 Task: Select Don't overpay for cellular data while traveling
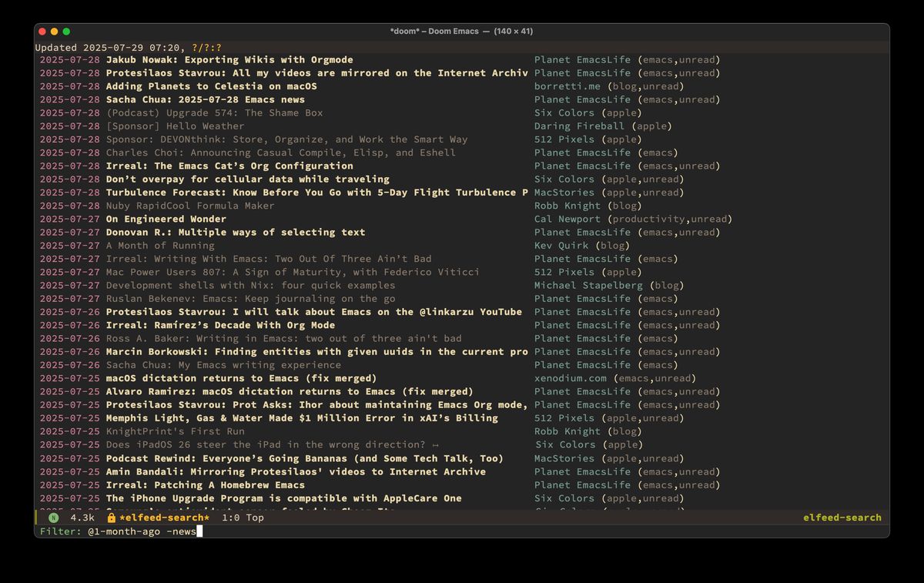pyautogui.click(x=247, y=179)
